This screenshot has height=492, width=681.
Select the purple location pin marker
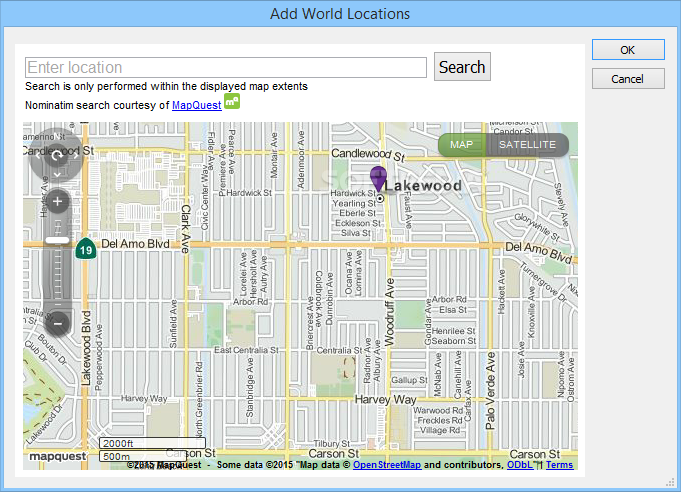(x=378, y=178)
